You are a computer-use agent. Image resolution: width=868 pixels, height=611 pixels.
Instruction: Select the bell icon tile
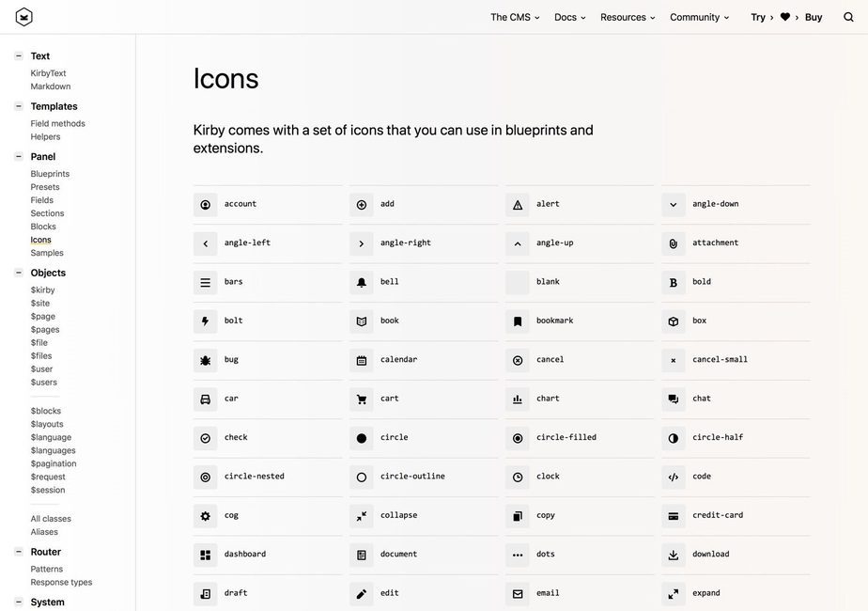pyautogui.click(x=362, y=282)
